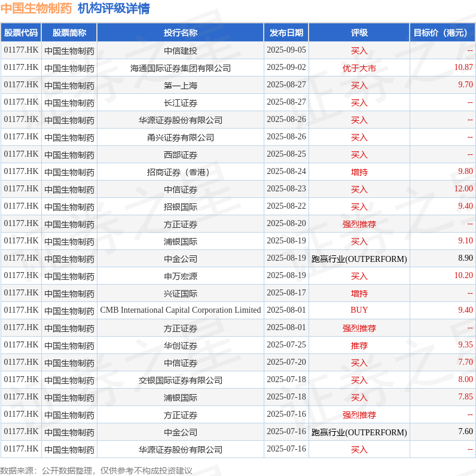This screenshot has width=476, height=476.
Task: Click 01177.HK in the 中信建投 row
Action: 21,50
